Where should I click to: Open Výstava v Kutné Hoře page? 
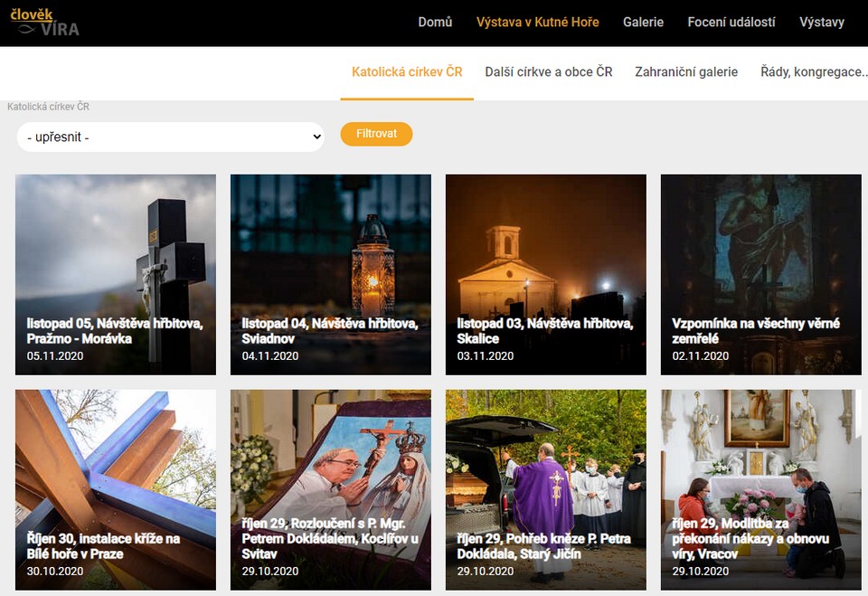tap(537, 22)
